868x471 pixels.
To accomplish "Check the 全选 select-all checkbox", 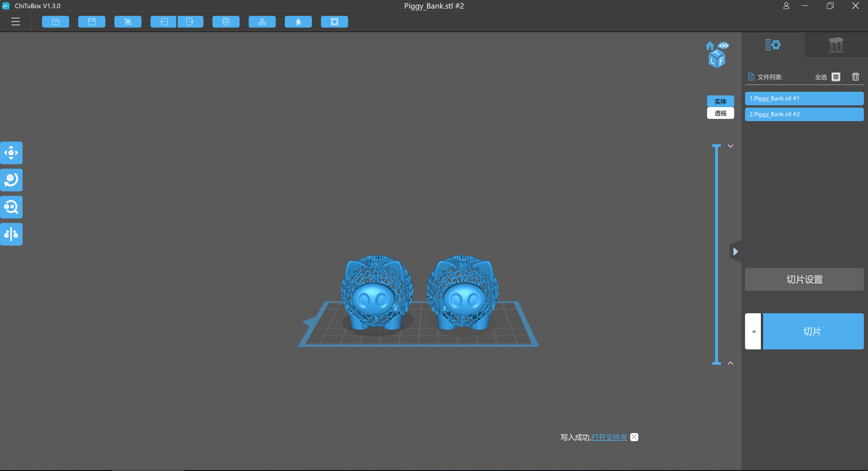I will (x=836, y=77).
